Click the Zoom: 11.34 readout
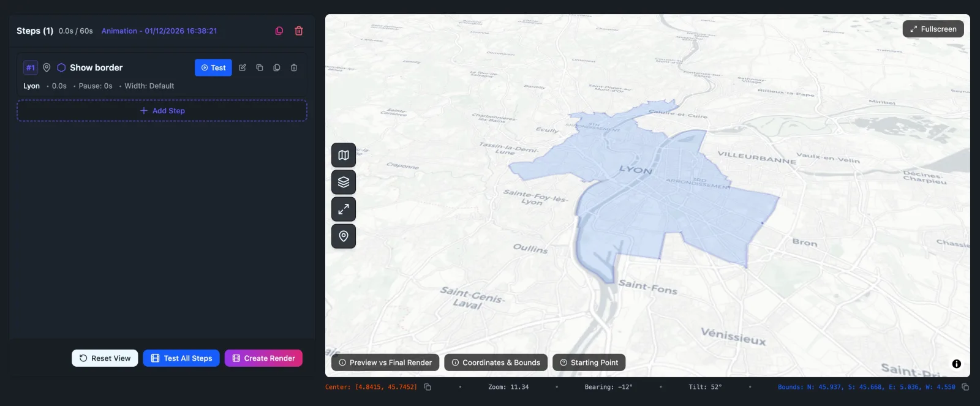 click(x=508, y=387)
